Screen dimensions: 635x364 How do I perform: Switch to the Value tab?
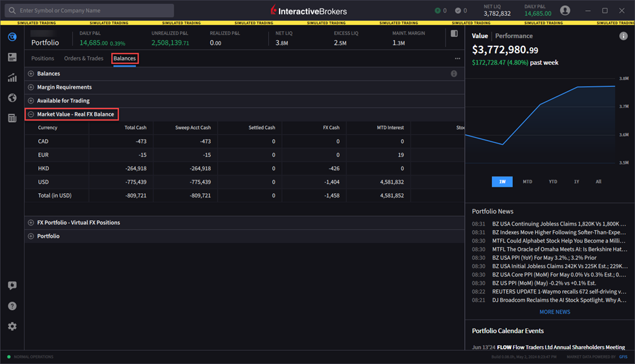click(x=480, y=36)
